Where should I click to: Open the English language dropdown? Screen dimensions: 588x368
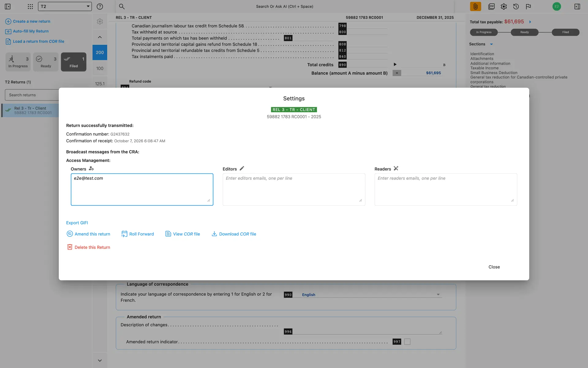point(371,294)
